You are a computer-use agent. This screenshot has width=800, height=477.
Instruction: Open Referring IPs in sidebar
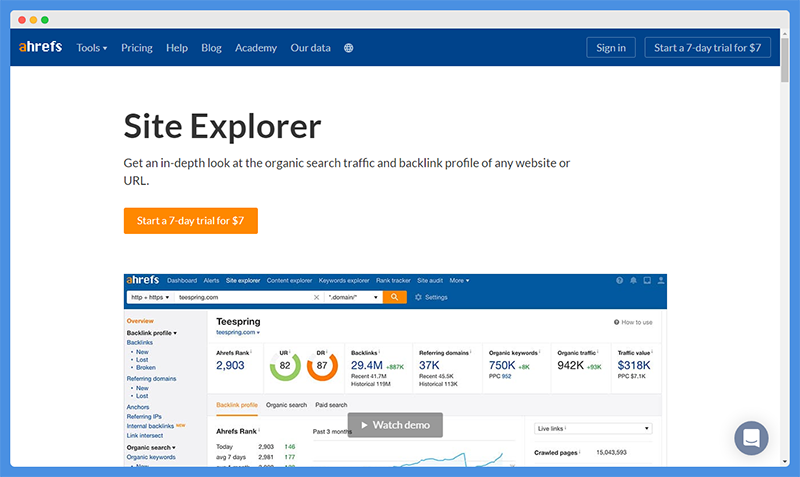tap(144, 416)
